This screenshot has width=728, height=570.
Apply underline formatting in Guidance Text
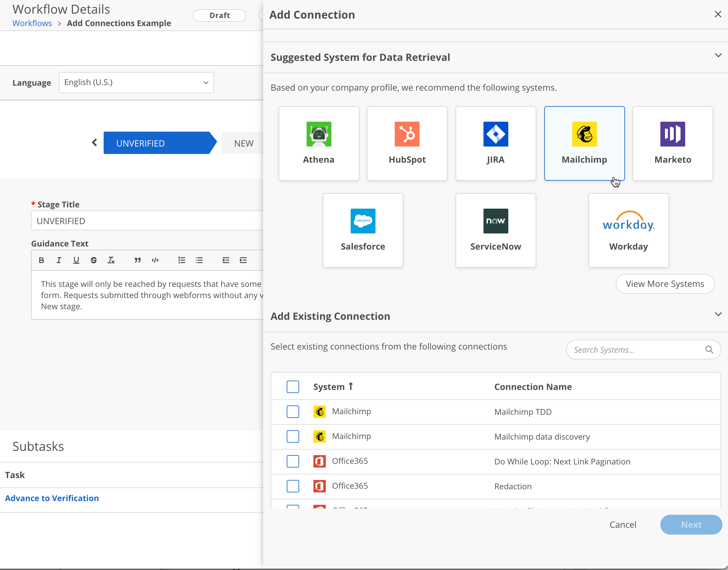point(76,260)
